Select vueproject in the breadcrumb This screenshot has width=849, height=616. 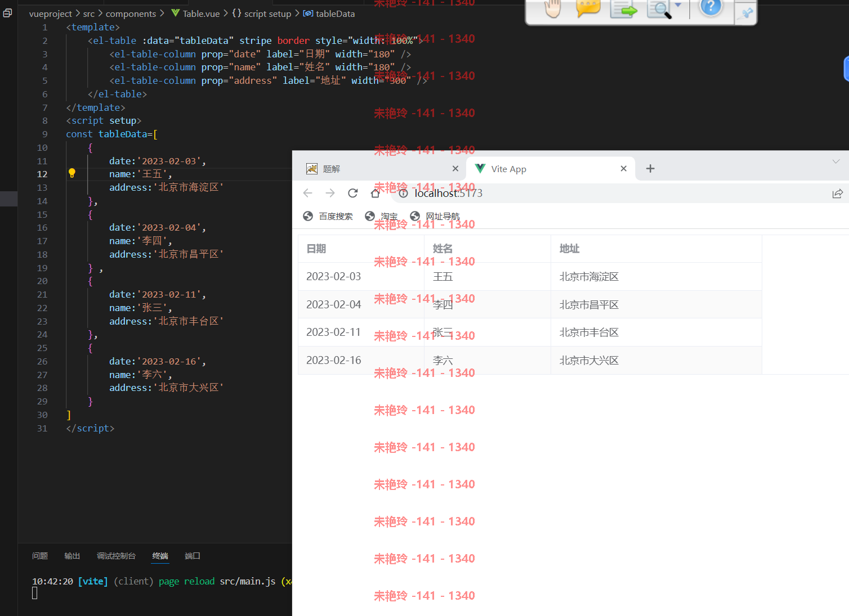[x=51, y=14]
